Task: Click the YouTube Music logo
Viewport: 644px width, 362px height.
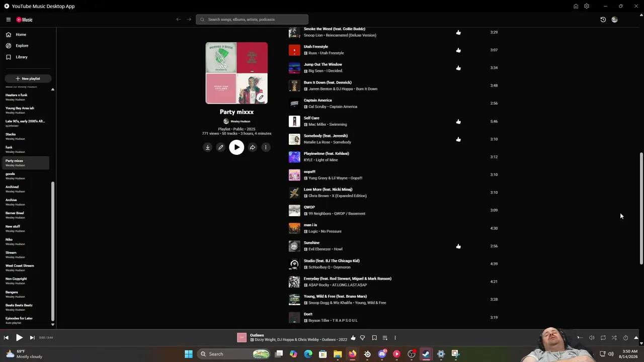Action: 24,20
